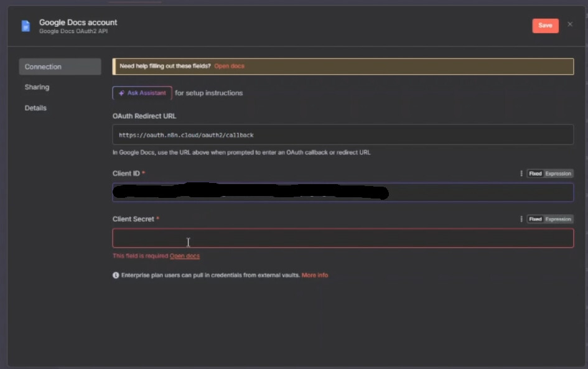Open docs link in help banner
Image resolution: width=588 pixels, height=369 pixels.
(x=229, y=66)
